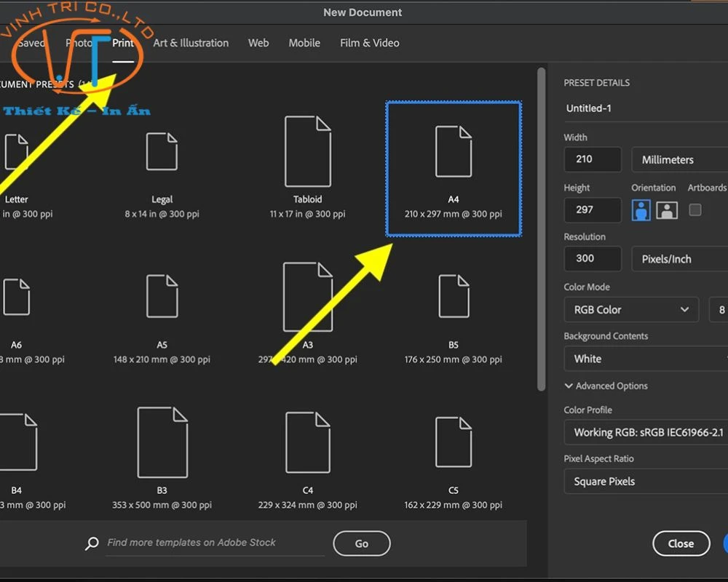The image size is (728, 582).
Task: Click the Height value field
Action: (x=593, y=210)
